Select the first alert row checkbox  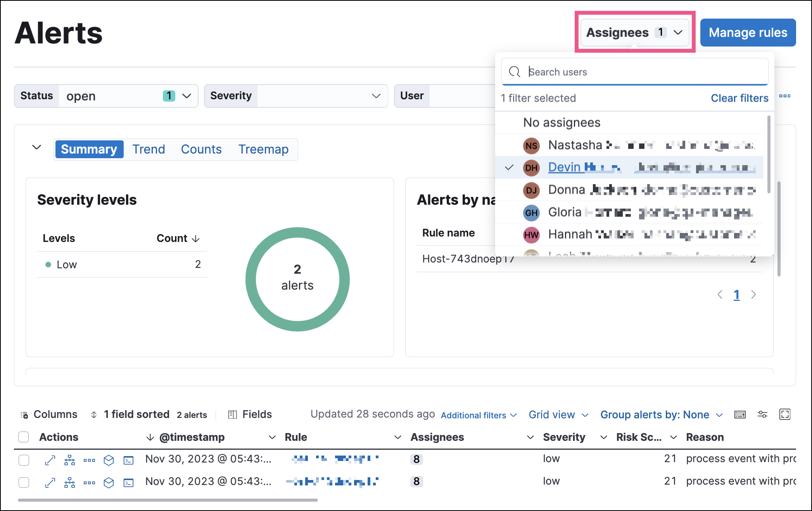[23, 460]
